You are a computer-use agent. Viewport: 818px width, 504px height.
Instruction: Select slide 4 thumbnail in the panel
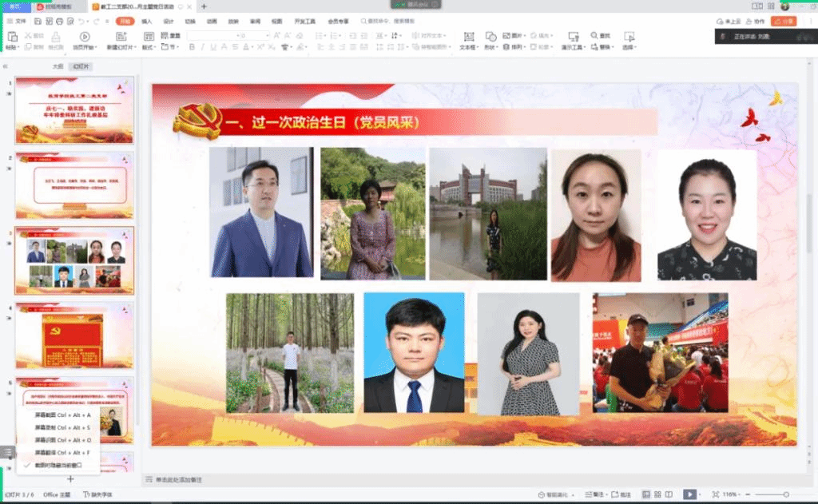(74, 334)
